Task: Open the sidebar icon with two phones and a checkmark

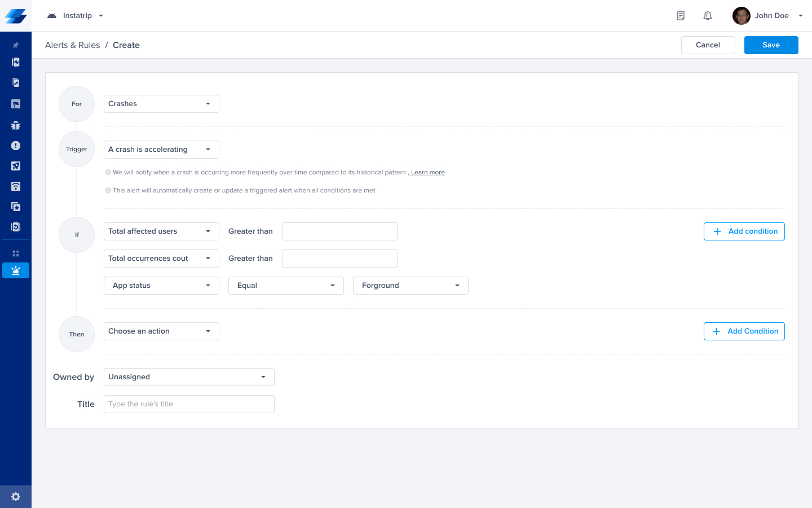Action: pyautogui.click(x=16, y=82)
